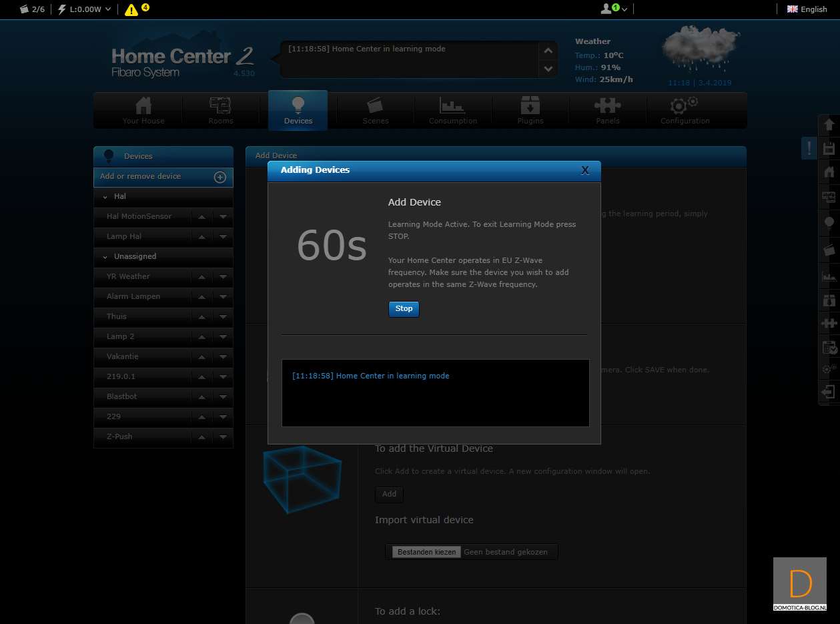Click the plus icon beside Add or remove device
Image resolution: width=840 pixels, height=624 pixels.
coord(220,177)
